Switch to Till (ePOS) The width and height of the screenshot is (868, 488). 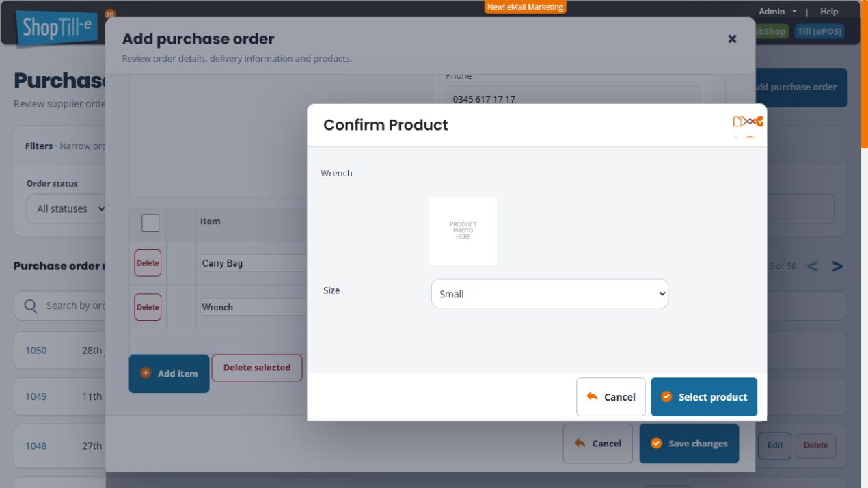(x=819, y=31)
